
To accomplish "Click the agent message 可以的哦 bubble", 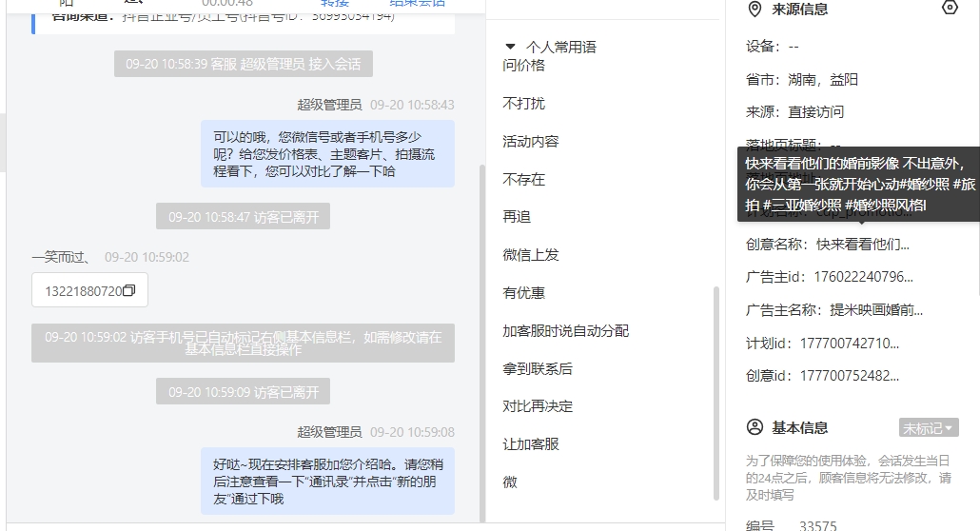I will pyautogui.click(x=327, y=154).
